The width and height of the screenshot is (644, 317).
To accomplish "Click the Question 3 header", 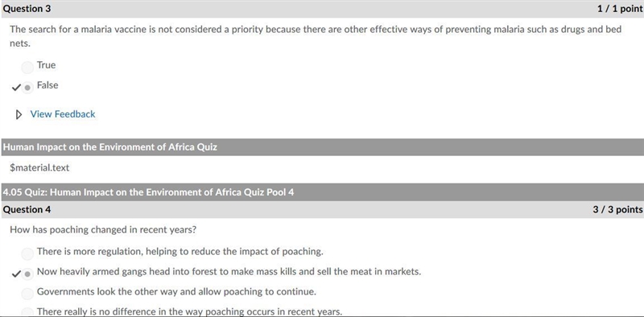I will (x=27, y=9).
